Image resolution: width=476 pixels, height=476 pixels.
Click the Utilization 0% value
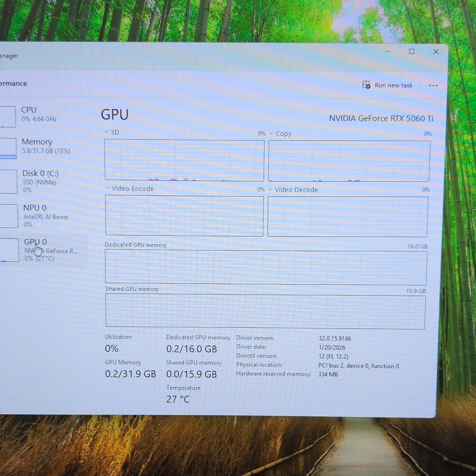[x=112, y=348]
